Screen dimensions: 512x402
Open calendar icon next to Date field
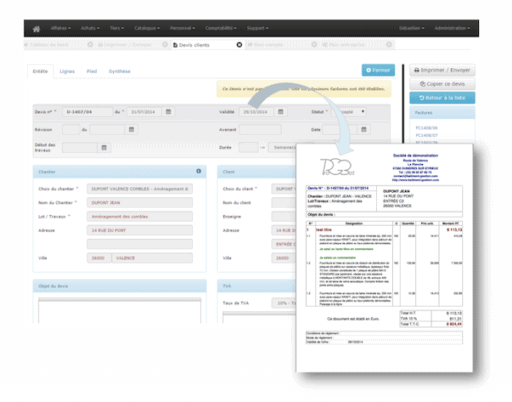[364, 129]
